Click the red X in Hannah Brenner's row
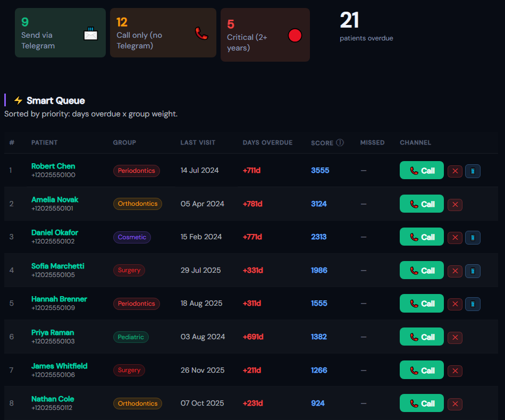This screenshot has width=505, height=420. coord(455,304)
